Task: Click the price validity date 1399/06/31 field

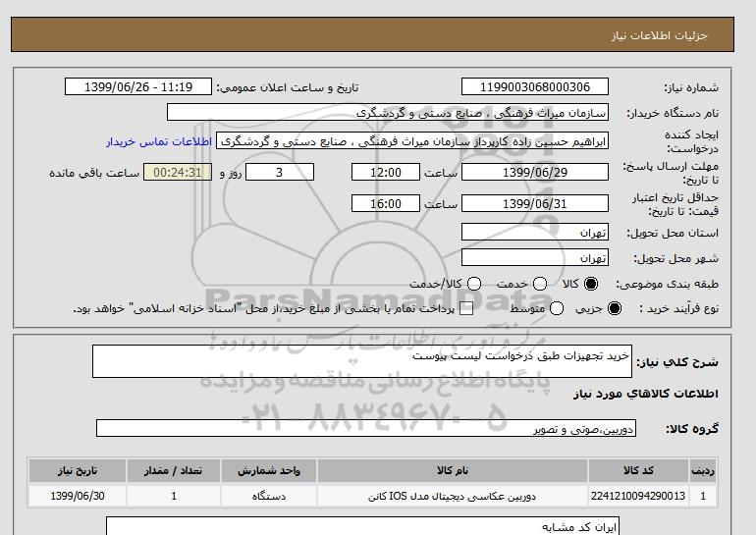Action: coord(535,203)
